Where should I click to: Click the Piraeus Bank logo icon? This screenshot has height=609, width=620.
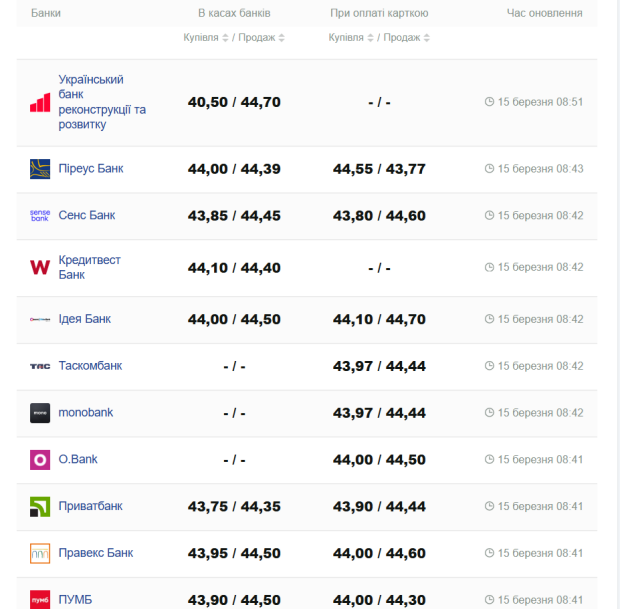(40, 169)
